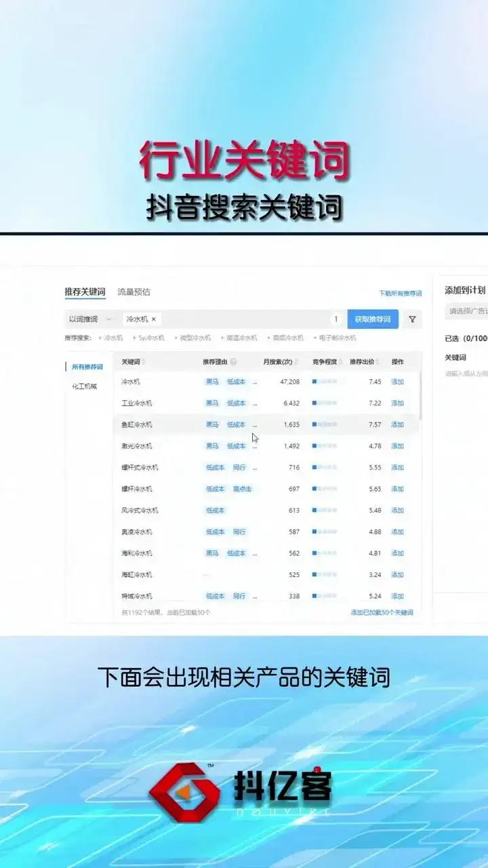
Task: Add the 激光冷水机 keyword via 添加
Action: (397, 446)
